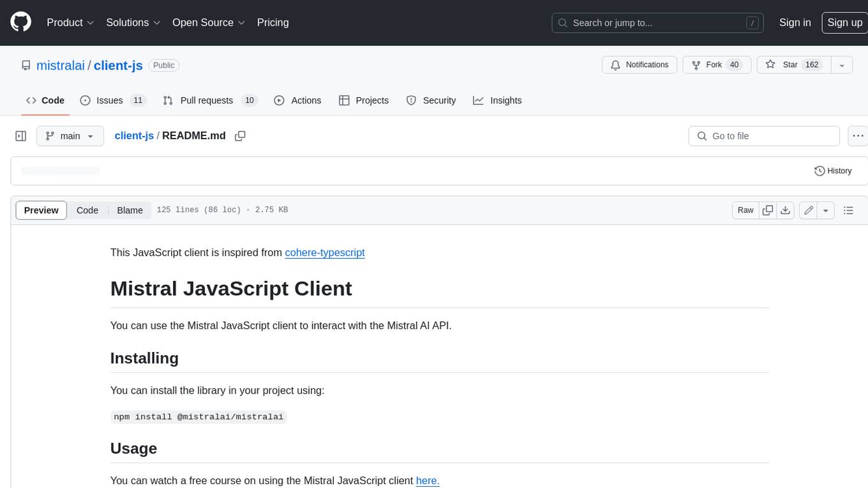Viewport: 868px width, 488px height.
Task: Click the star count 162
Action: click(812, 65)
